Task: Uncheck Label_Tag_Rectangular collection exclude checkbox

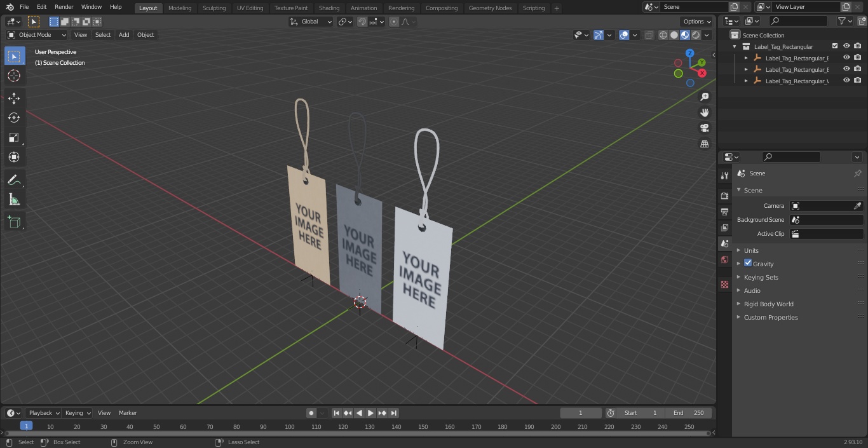Action: [x=835, y=46]
